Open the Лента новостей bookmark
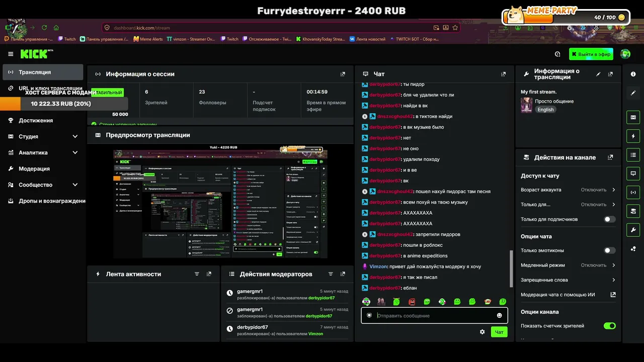 (x=367, y=39)
